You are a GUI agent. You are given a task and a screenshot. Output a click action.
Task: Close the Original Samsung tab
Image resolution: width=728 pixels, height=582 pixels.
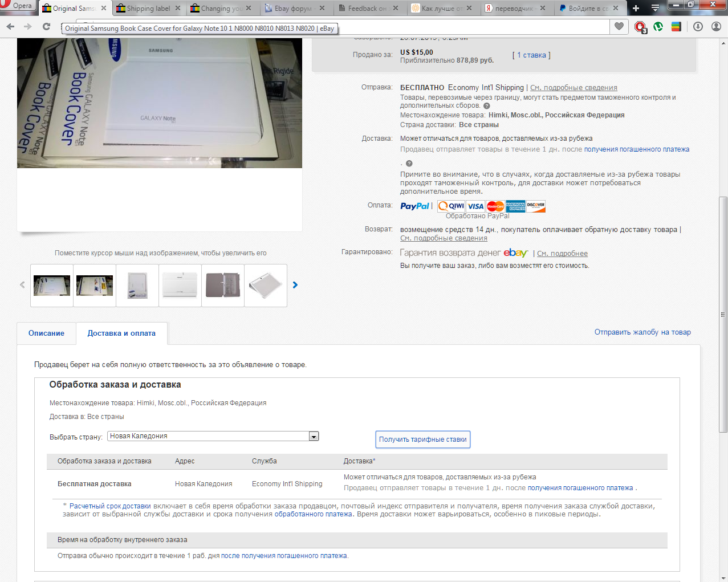[x=104, y=8]
